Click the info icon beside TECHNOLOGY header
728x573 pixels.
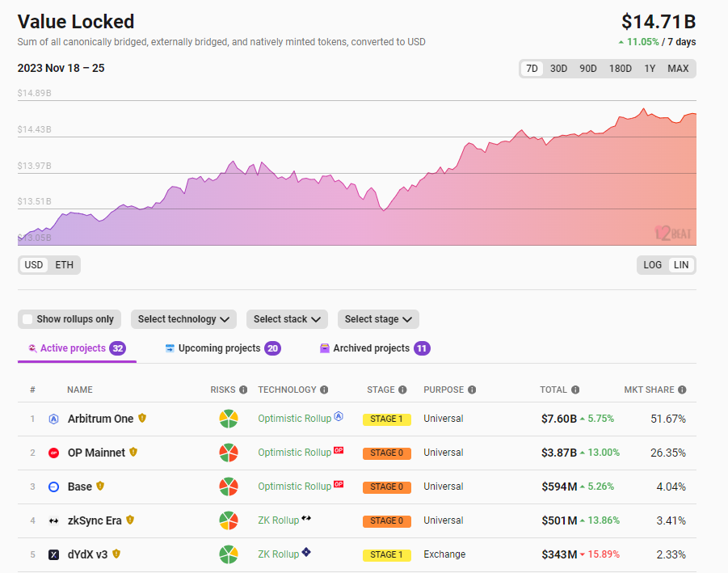click(324, 390)
